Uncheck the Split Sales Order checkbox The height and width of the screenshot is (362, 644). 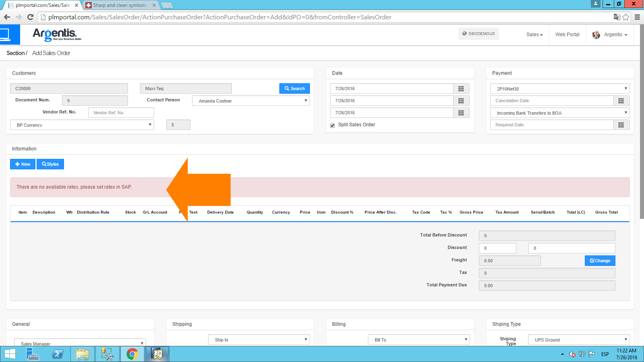click(332, 125)
